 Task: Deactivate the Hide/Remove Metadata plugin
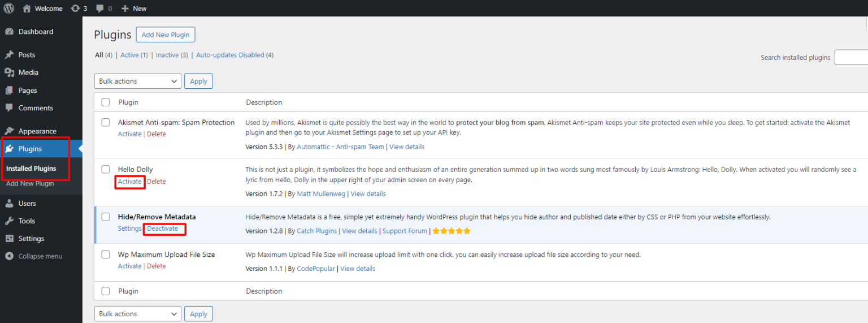click(x=163, y=229)
